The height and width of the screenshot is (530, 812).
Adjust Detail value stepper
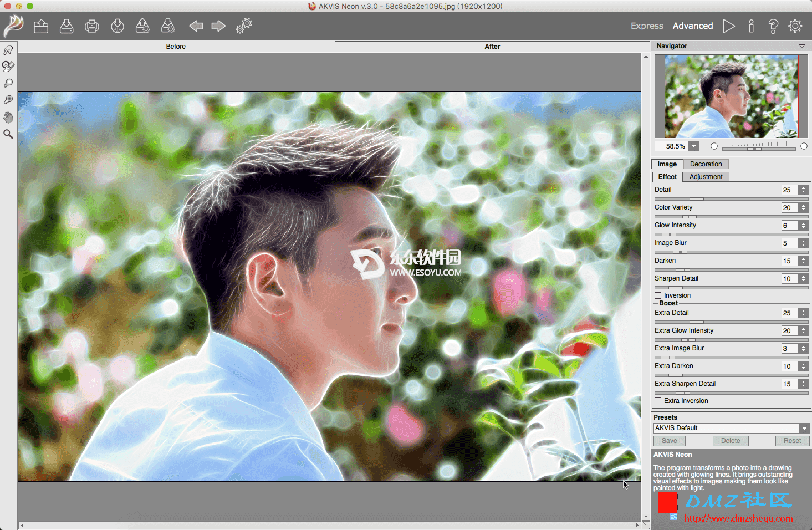(x=803, y=190)
